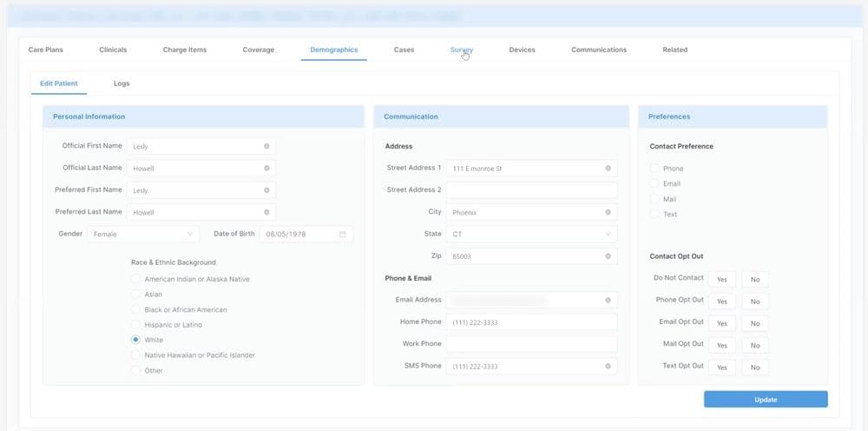Select the Asian race option

pos(135,295)
